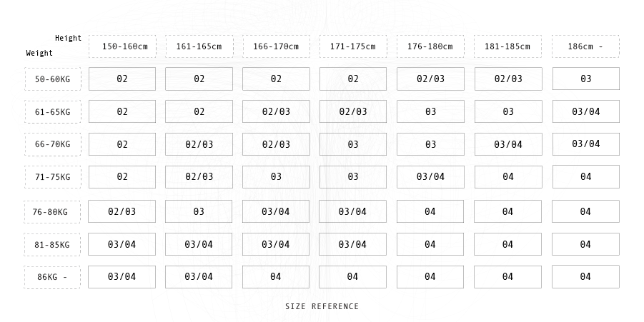The image size is (644, 322).
Task: Click the 71-75KG weight row label
Action: [53, 177]
